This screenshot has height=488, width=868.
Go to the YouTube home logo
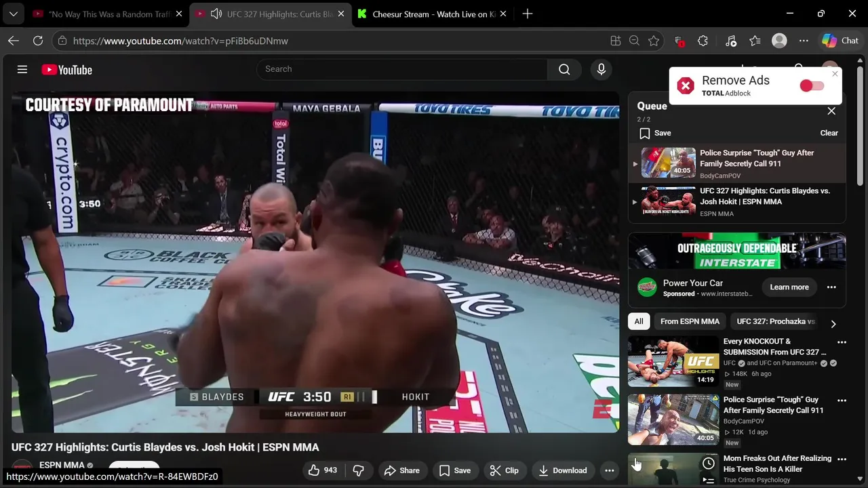66,70
